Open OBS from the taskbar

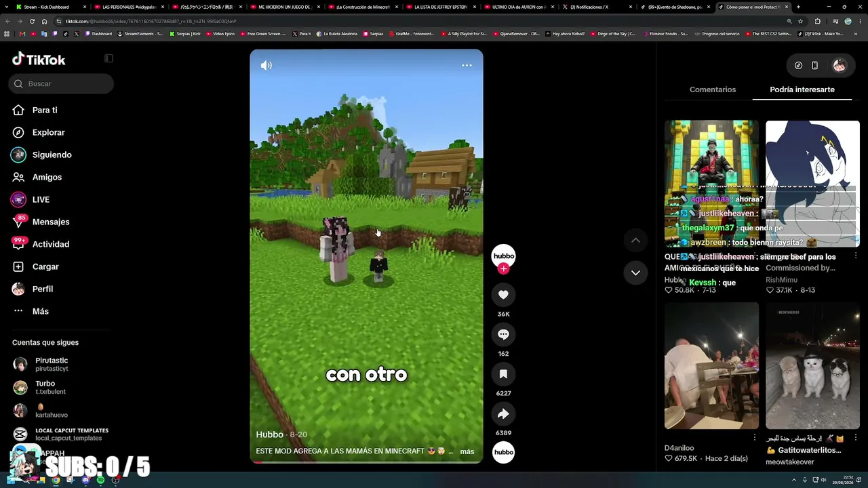click(x=115, y=480)
